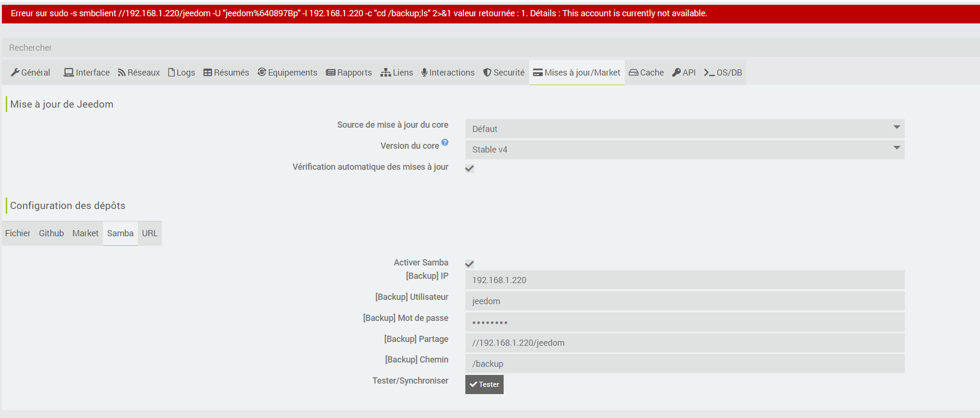Image resolution: width=980 pixels, height=418 pixels.
Task: Switch to the Interface tab
Action: pyautogui.click(x=87, y=72)
